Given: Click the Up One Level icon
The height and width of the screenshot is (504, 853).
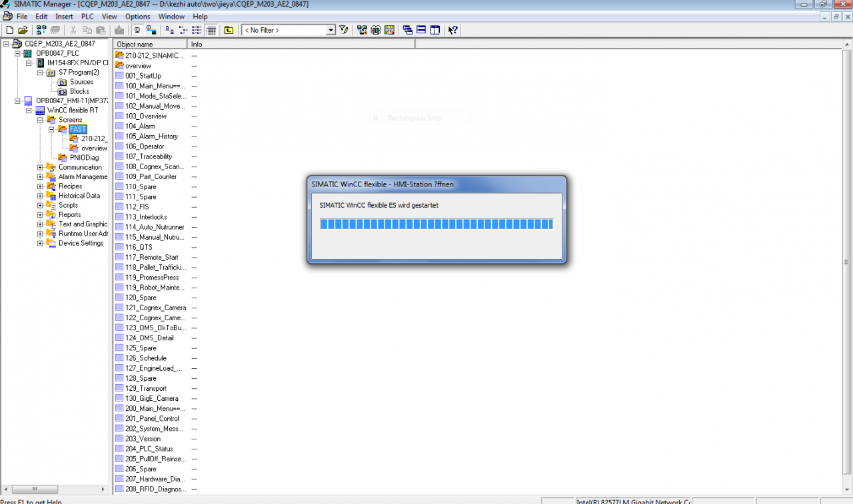Looking at the screenshot, I should coord(229,30).
